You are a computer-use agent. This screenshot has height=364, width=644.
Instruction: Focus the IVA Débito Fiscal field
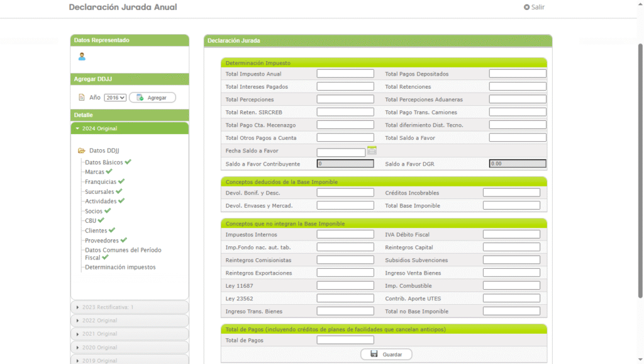coord(511,234)
